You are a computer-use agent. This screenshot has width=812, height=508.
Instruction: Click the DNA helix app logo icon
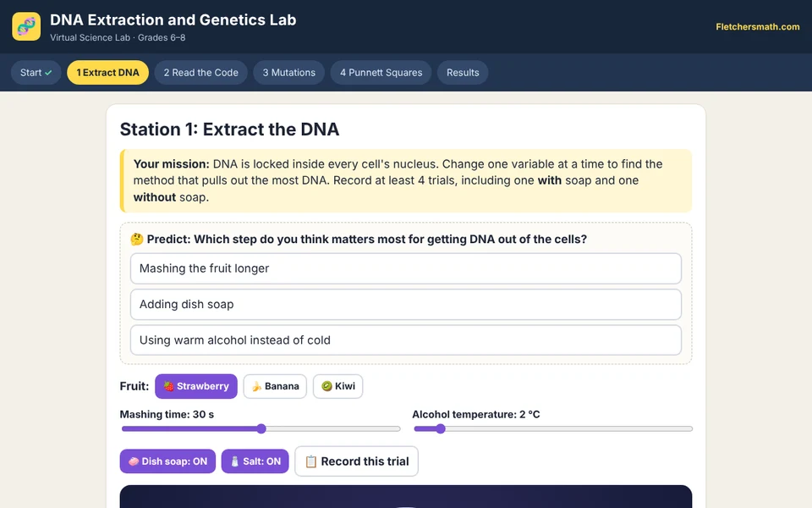pyautogui.click(x=26, y=26)
